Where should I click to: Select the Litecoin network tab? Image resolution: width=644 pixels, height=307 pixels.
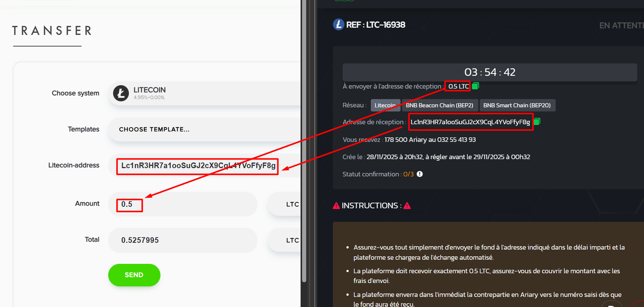[x=385, y=105]
